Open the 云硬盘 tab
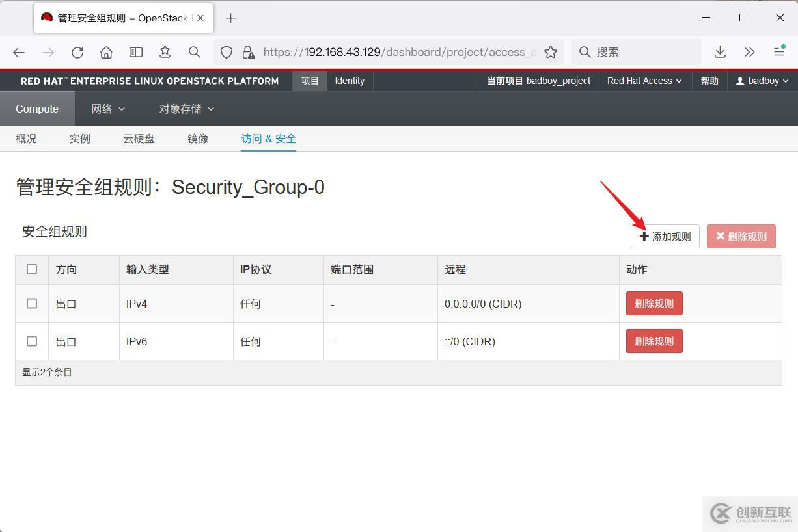798x532 pixels. 139,139
